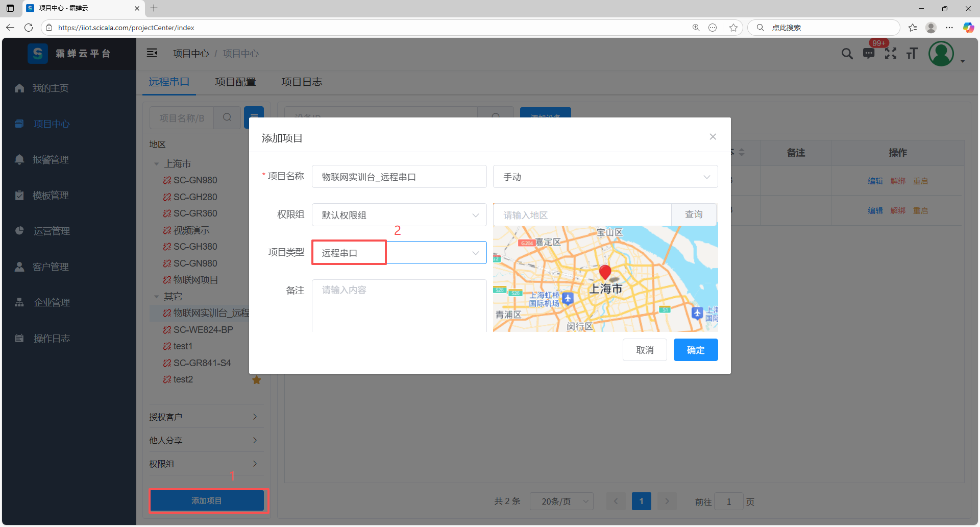The height and width of the screenshot is (527, 980).
Task: Open the 项目类型 dropdown
Action: [399, 253]
